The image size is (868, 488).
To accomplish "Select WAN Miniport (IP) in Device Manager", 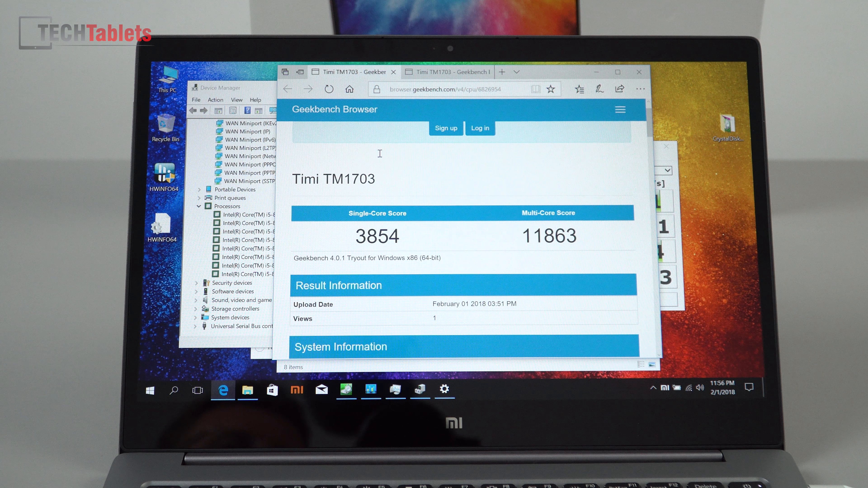I will (247, 131).
